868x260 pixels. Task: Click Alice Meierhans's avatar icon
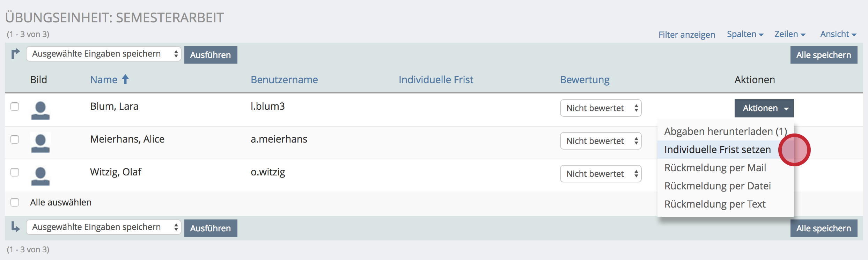[x=40, y=143]
